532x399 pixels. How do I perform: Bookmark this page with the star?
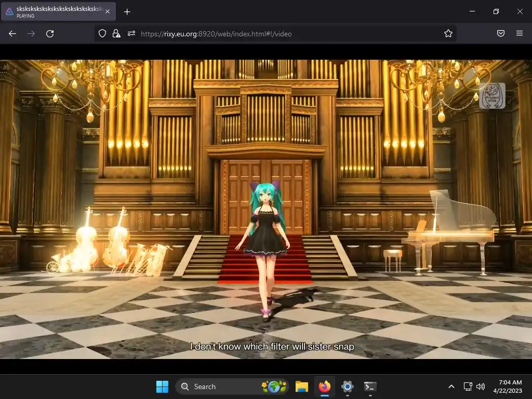tap(448, 33)
